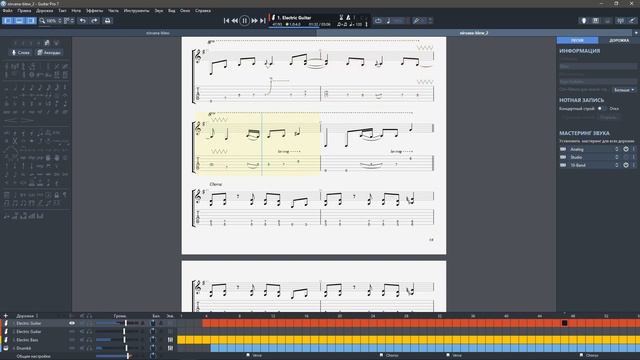Click the 10-Band effect settings knob icon
This screenshot has height=360, width=640.
click(626, 165)
